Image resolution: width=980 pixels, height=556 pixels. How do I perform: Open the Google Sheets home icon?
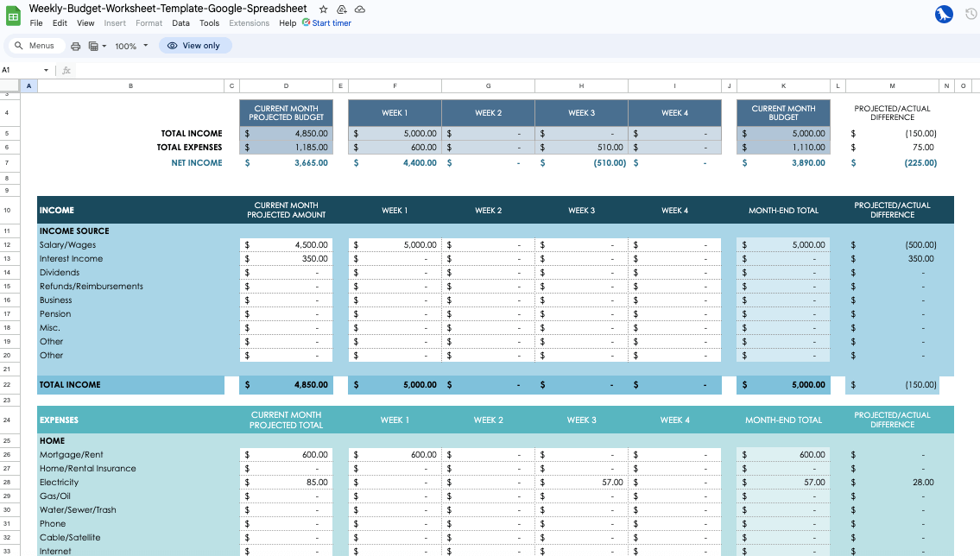13,16
